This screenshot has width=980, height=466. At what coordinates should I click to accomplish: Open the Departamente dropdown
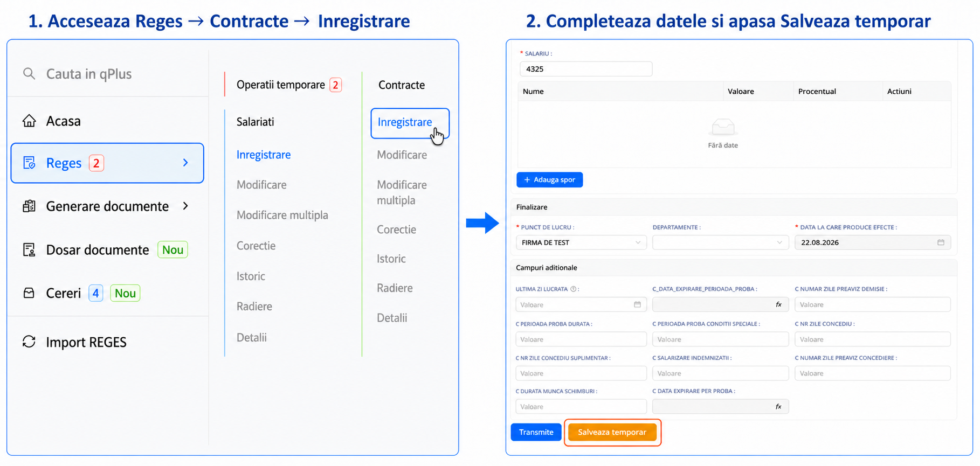point(720,242)
